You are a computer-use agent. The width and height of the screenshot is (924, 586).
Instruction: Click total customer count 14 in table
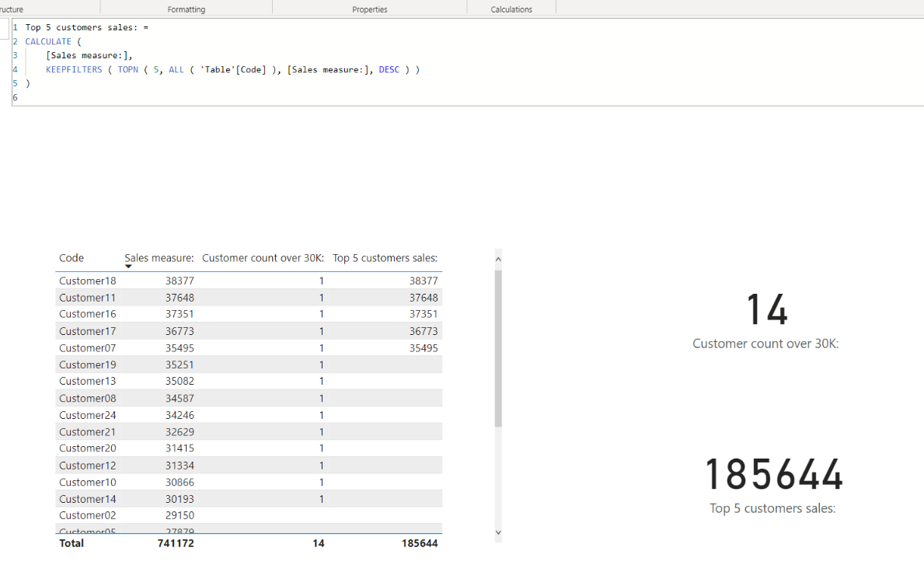click(318, 543)
